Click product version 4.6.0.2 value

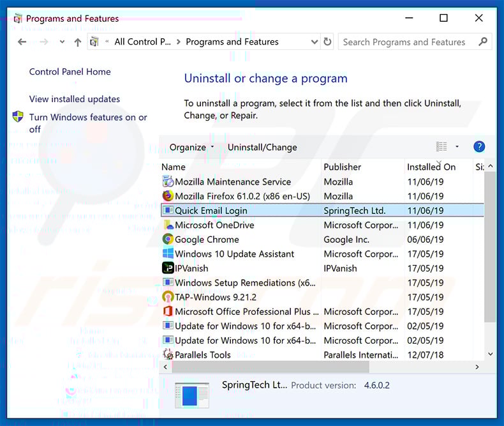376,386
